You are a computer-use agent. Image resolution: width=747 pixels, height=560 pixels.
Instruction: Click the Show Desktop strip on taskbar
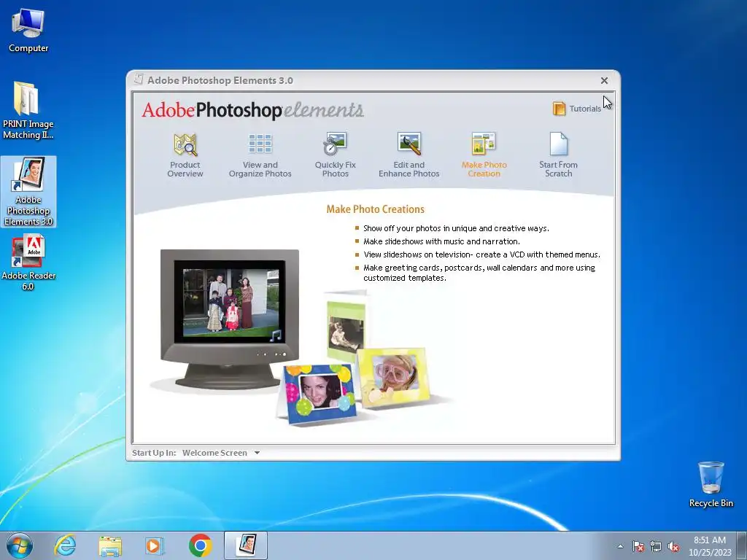[x=743, y=545]
